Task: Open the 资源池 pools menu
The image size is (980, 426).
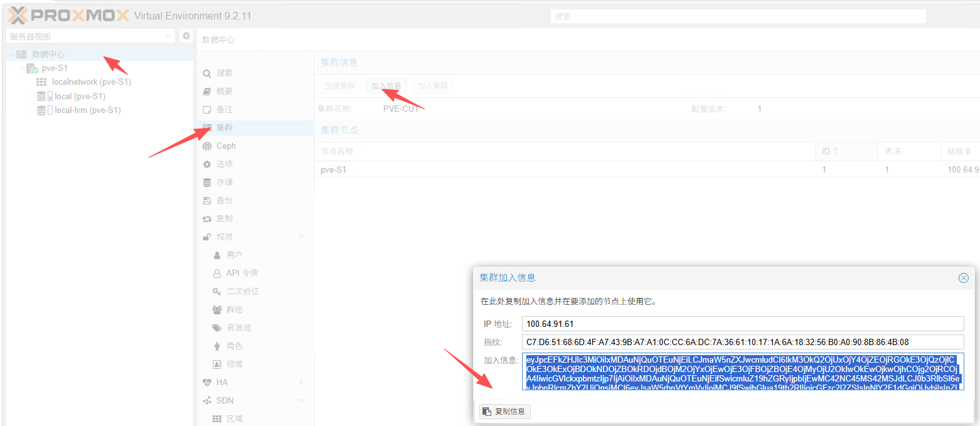Action: tap(238, 328)
